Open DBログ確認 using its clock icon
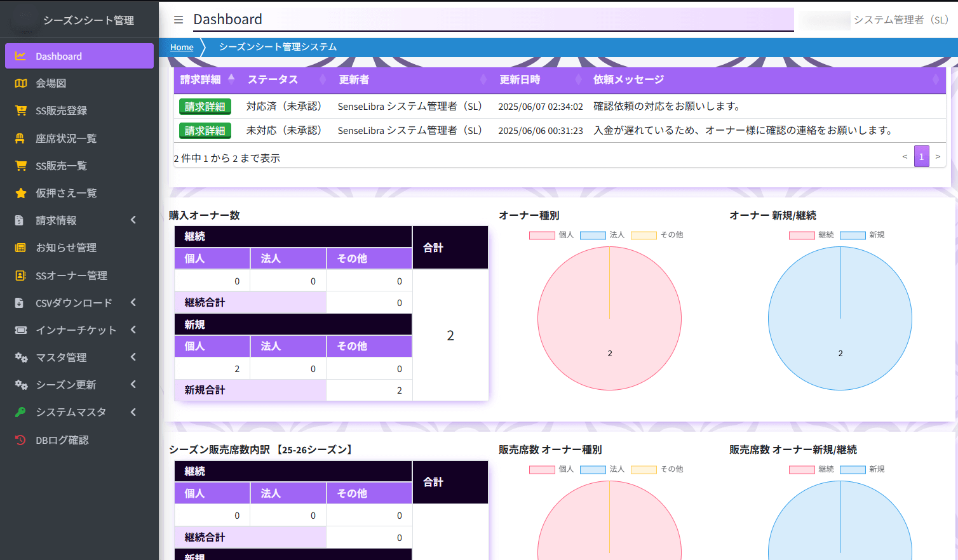This screenshot has height=560, width=958. (21, 440)
